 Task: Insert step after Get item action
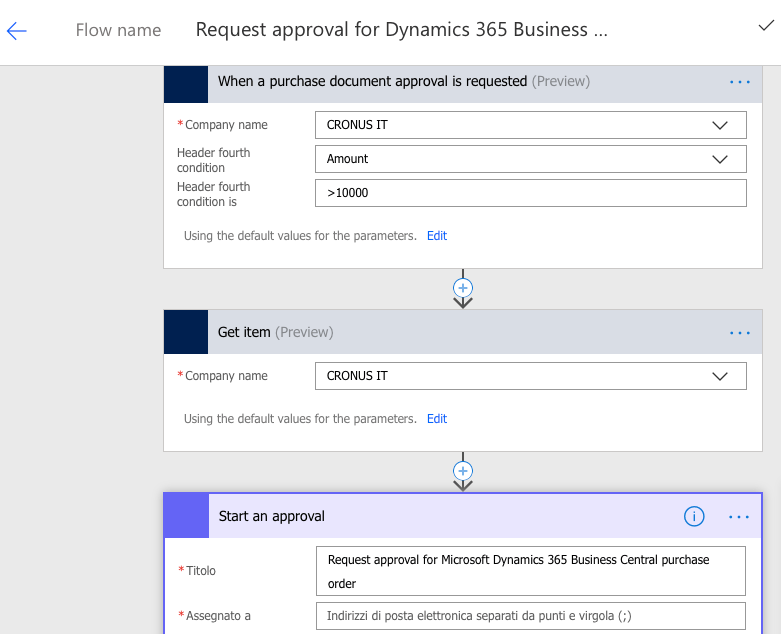tap(463, 470)
